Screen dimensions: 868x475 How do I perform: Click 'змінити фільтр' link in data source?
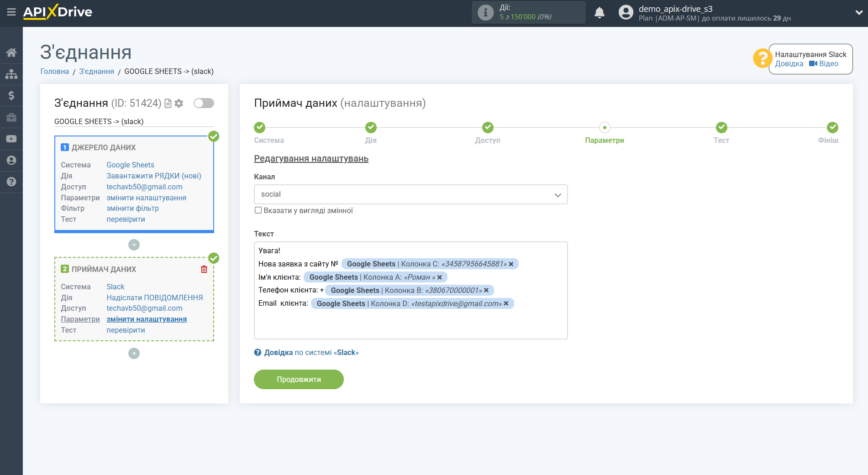point(133,209)
